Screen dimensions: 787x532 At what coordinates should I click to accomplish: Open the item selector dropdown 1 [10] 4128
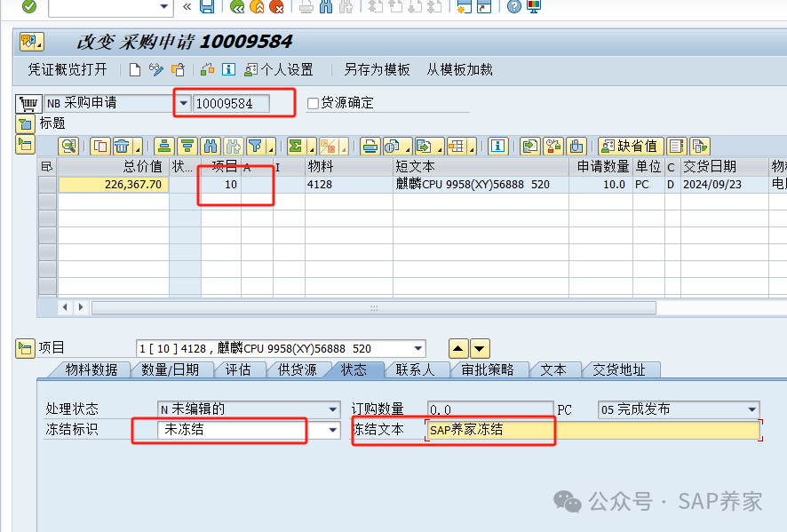418,348
